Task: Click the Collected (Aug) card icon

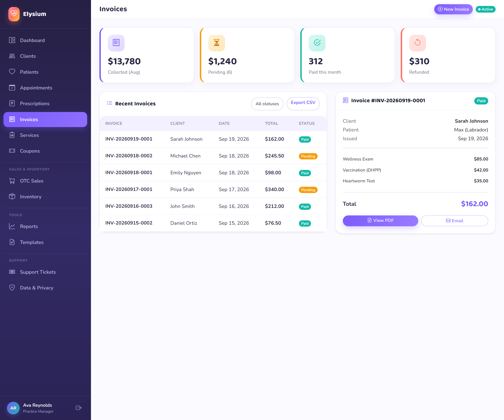Action: (116, 43)
